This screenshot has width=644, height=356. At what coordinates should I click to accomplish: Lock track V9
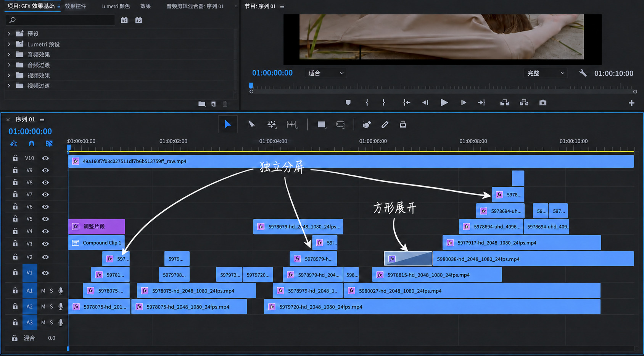(15, 170)
